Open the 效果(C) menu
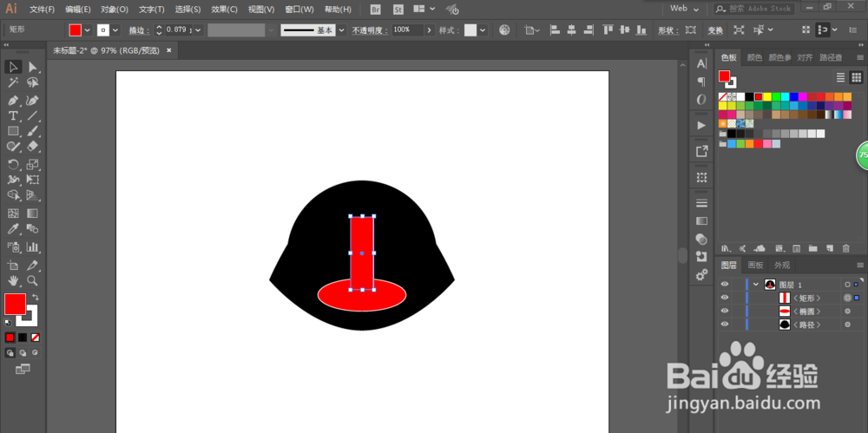Viewport: 868px width, 433px height. [x=224, y=10]
